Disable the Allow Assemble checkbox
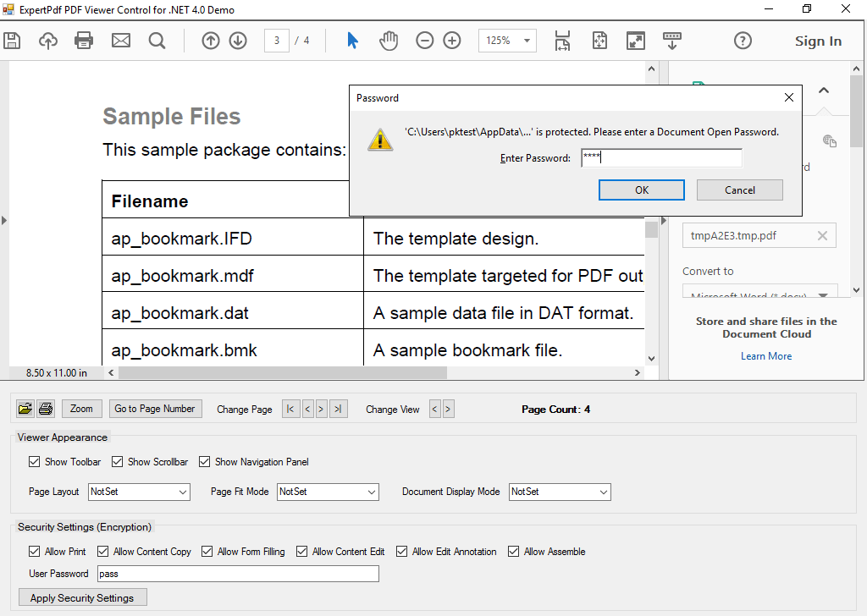 click(513, 551)
